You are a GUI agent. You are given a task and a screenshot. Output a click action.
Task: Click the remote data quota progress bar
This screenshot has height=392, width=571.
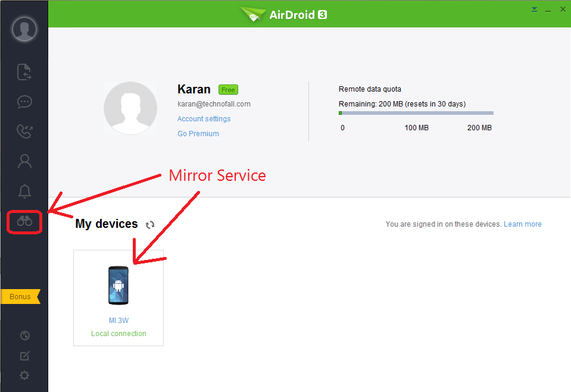coord(416,113)
